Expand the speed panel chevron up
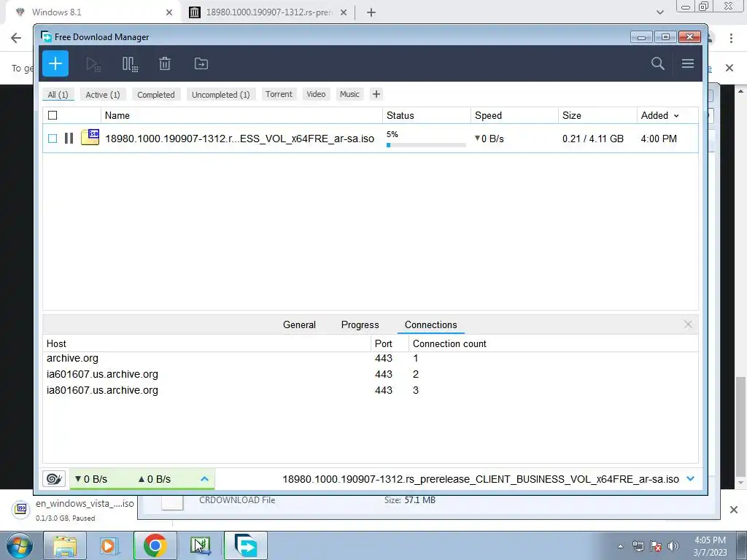This screenshot has width=747, height=560. point(204,478)
